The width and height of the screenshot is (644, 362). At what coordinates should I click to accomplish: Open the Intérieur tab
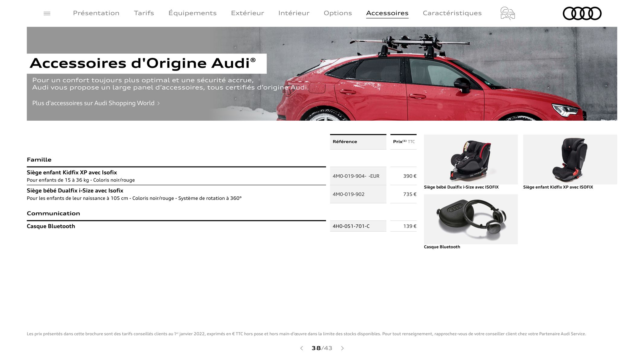[294, 13]
